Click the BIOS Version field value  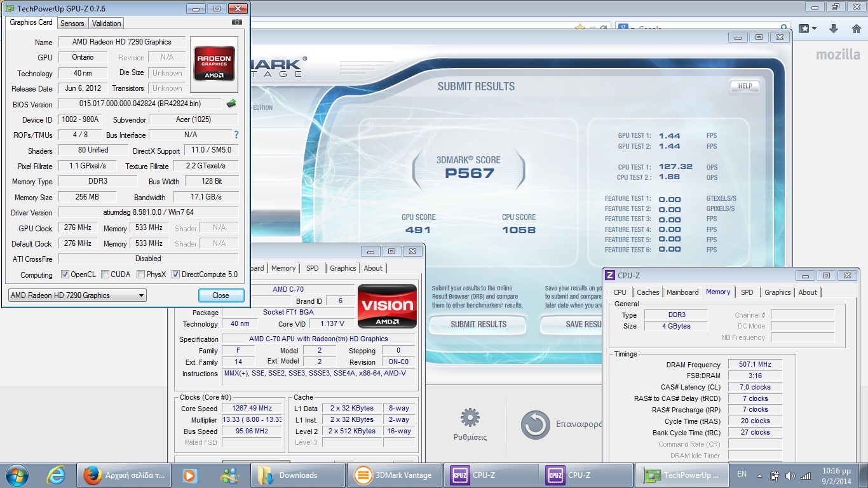point(140,104)
